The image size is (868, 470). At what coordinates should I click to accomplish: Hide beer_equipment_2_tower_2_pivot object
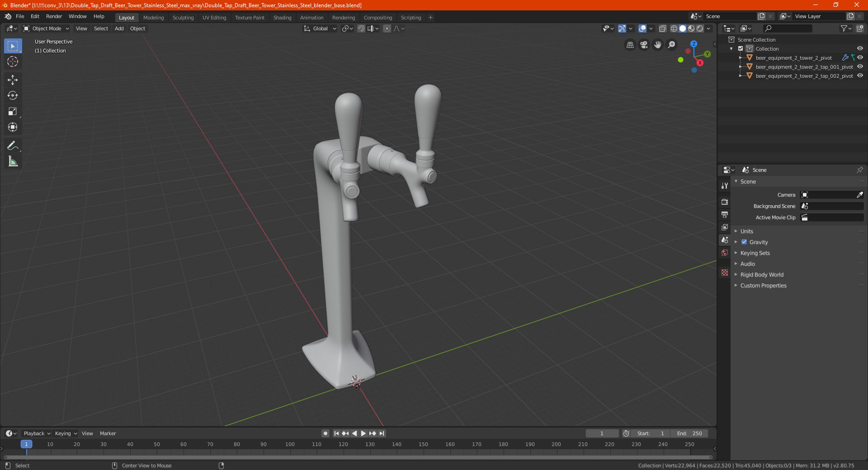point(860,57)
